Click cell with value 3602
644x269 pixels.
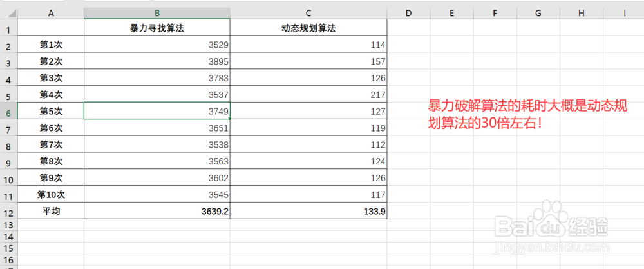(x=157, y=177)
